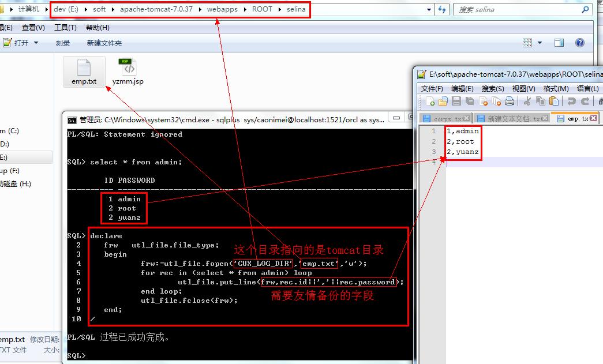Image resolution: width=603 pixels, height=364 pixels.
Task: Open the Explorer help icon
Action: click(580, 43)
